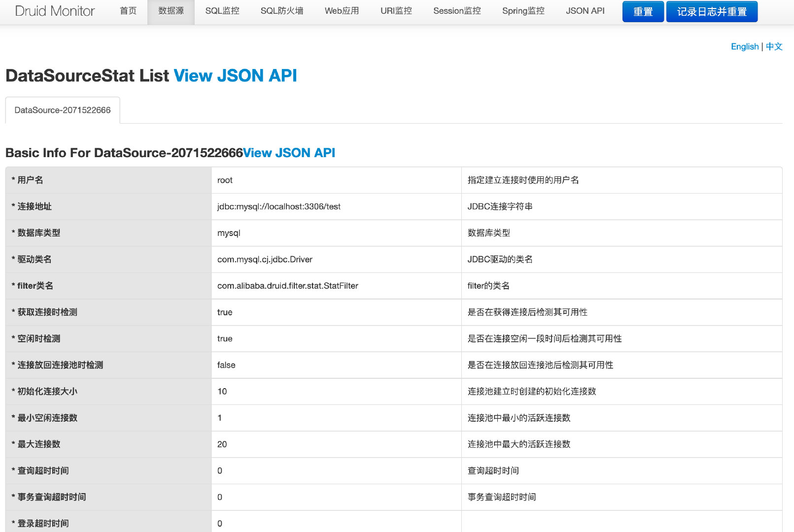Screen dimensions: 794x532
Task: Open View JSON API link in Basic Info heading
Action: click(x=289, y=153)
